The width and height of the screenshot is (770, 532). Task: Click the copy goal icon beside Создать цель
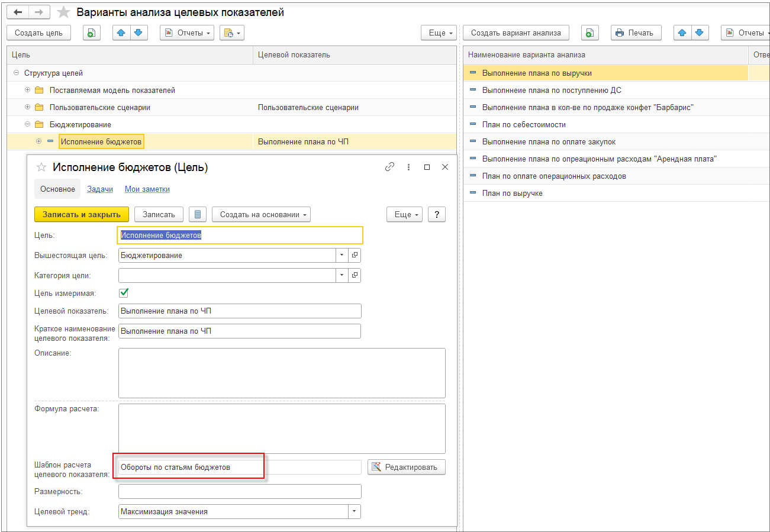tap(92, 33)
